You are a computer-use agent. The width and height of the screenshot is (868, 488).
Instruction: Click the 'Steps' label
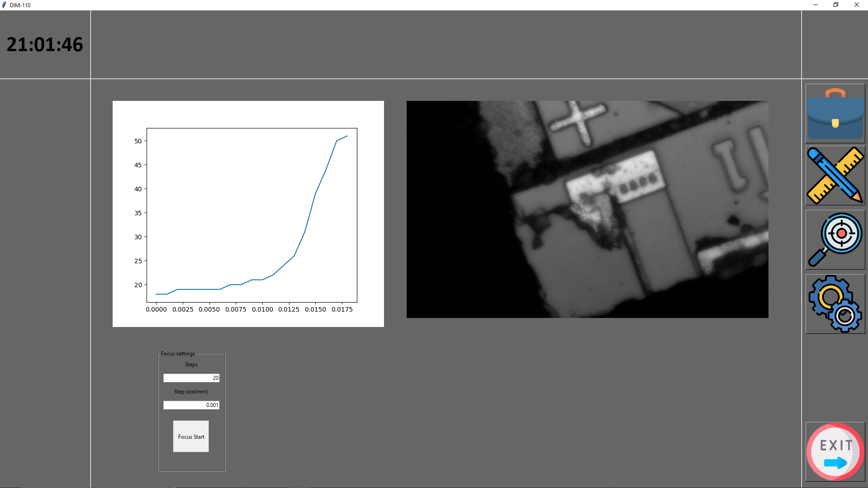click(x=191, y=365)
